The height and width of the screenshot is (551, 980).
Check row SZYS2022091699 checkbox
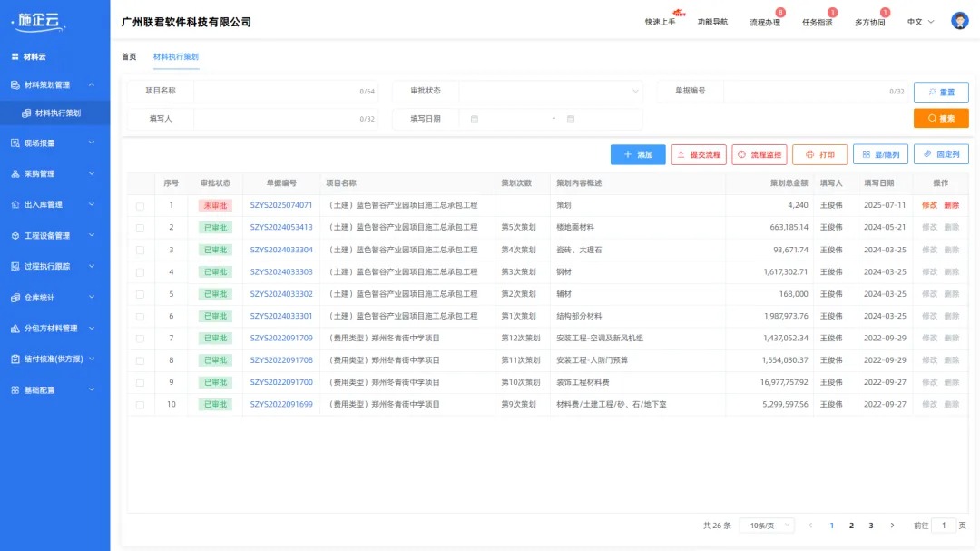click(x=140, y=405)
